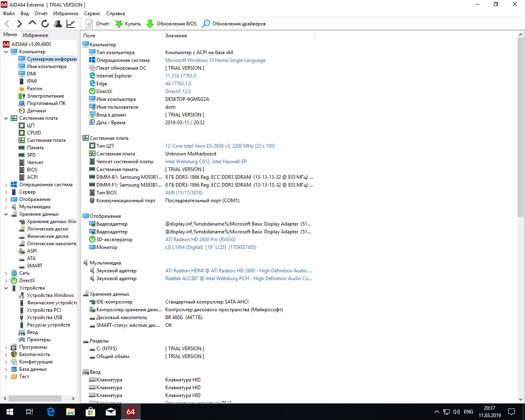Select the BIOS tree item

[x=32, y=170]
